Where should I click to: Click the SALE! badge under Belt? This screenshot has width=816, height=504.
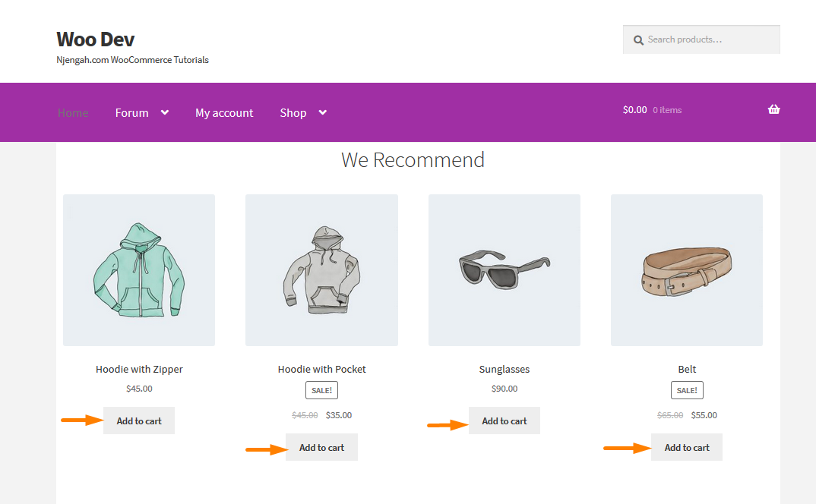[687, 390]
